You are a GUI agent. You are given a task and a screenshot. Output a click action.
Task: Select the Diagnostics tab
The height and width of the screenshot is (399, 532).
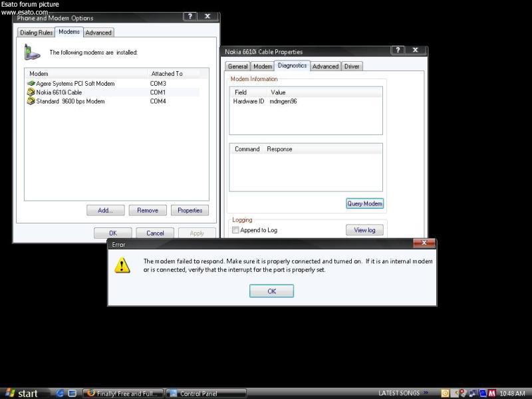(292, 65)
